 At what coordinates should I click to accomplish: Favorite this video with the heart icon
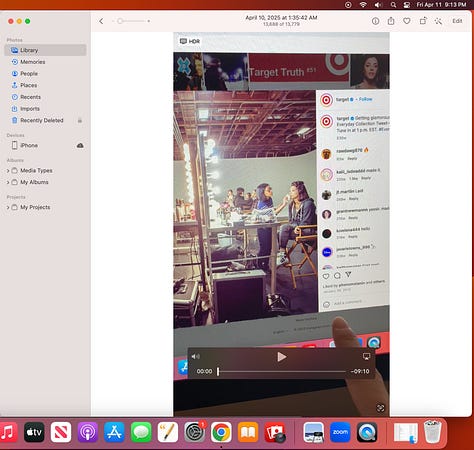click(x=407, y=21)
